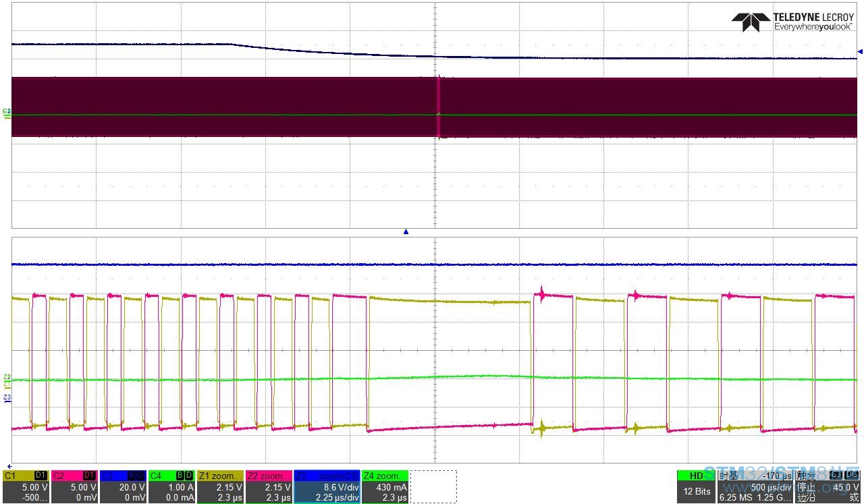Viewport: 864px width, 504px height.
Task: Open the Z4 zoom descriptor showing 430 mA
Action: pos(385,486)
